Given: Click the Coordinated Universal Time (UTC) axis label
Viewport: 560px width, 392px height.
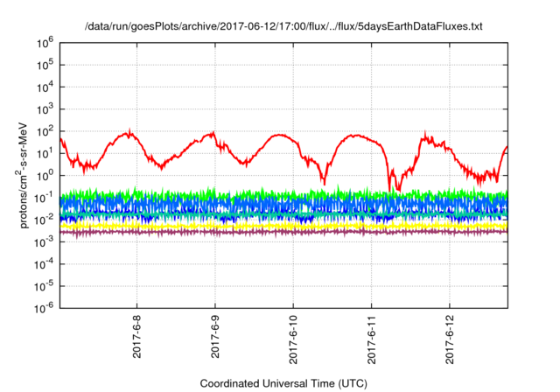Looking at the screenshot, I should tap(283, 383).
